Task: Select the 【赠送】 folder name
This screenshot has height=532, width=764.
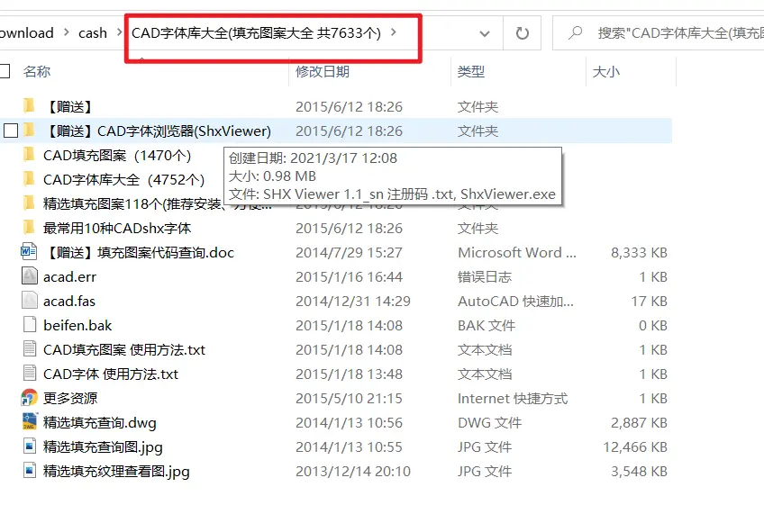Action: 68,106
